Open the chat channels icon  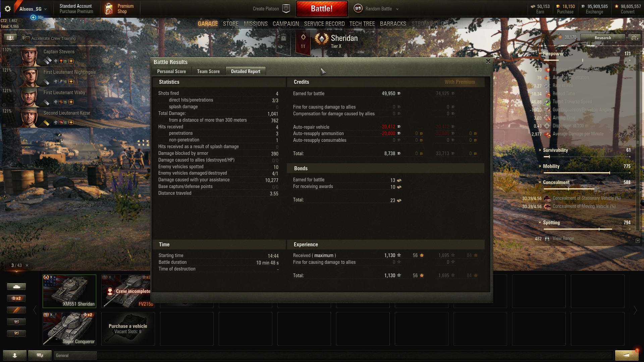(x=40, y=355)
